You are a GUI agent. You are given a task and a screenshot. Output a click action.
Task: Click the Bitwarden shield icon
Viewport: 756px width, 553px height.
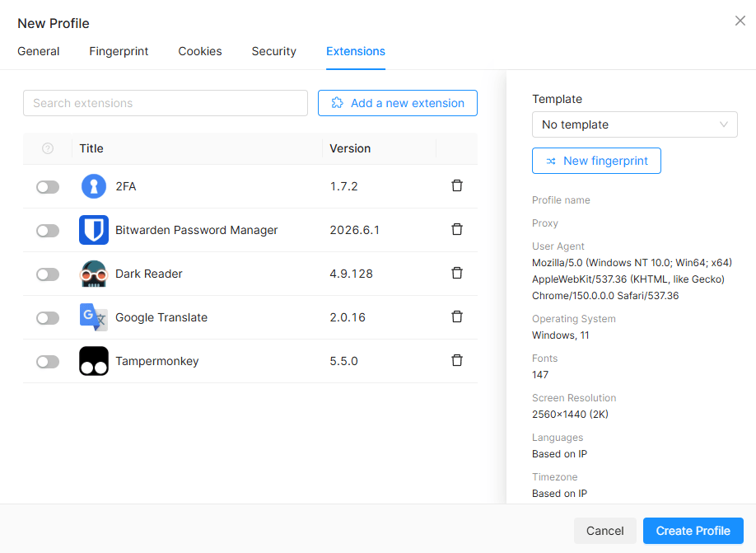click(x=94, y=230)
